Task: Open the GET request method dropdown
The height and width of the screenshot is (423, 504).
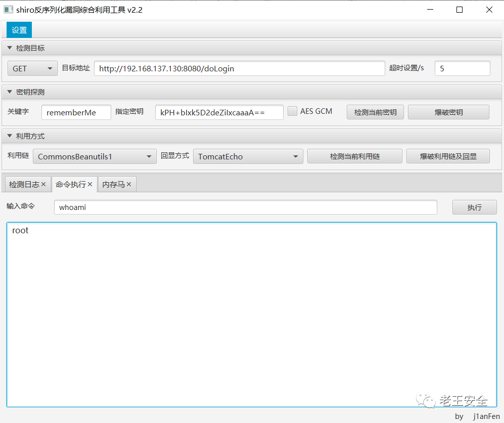Action: (x=32, y=68)
